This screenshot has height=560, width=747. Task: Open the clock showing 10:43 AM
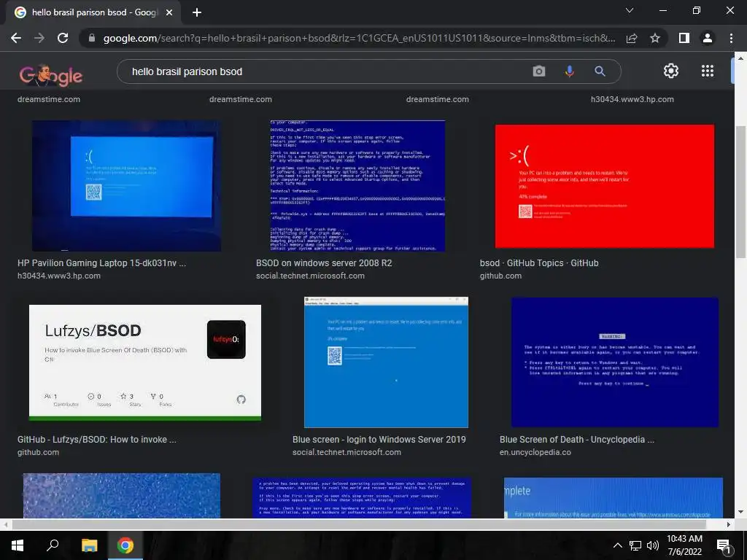pos(684,545)
